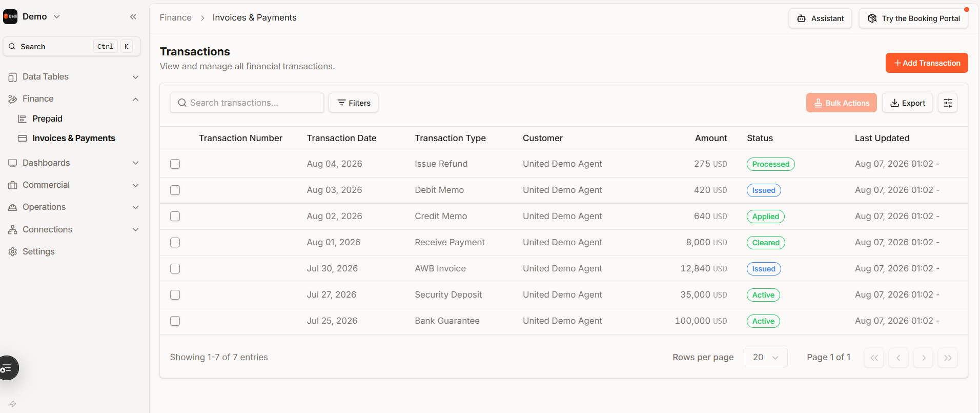Click the Settings gear icon
This screenshot has width=980, height=413.
pyautogui.click(x=13, y=252)
